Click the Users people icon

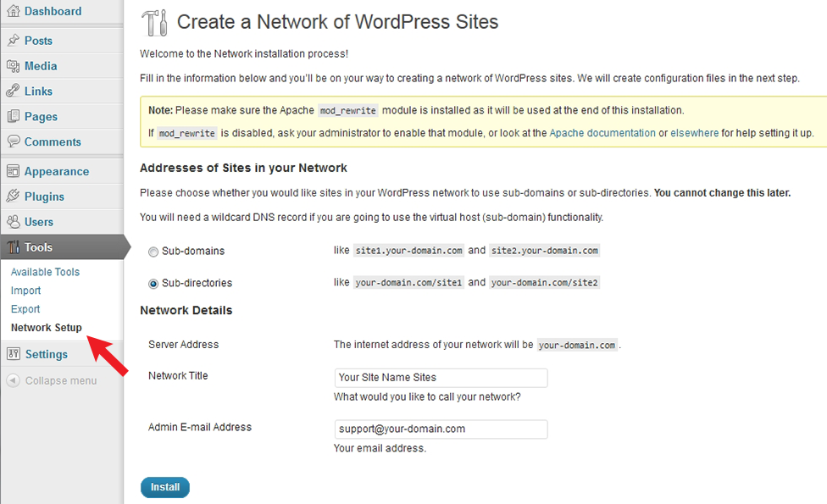click(14, 221)
